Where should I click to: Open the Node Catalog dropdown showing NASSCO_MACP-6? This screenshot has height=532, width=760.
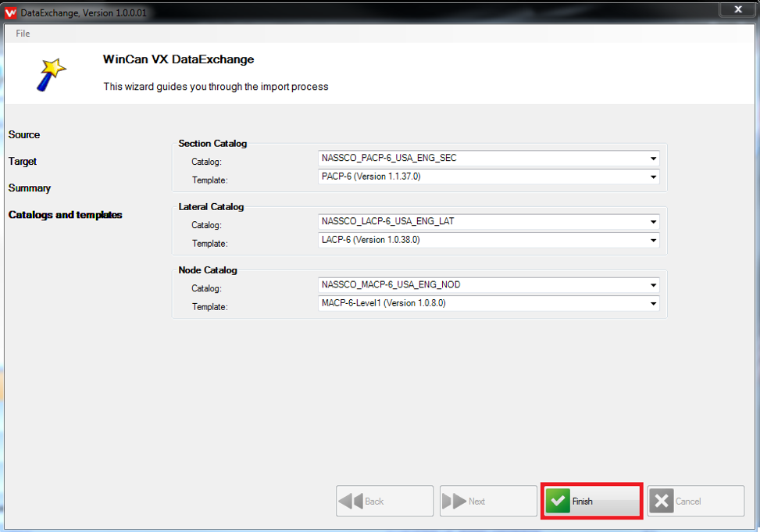point(652,284)
